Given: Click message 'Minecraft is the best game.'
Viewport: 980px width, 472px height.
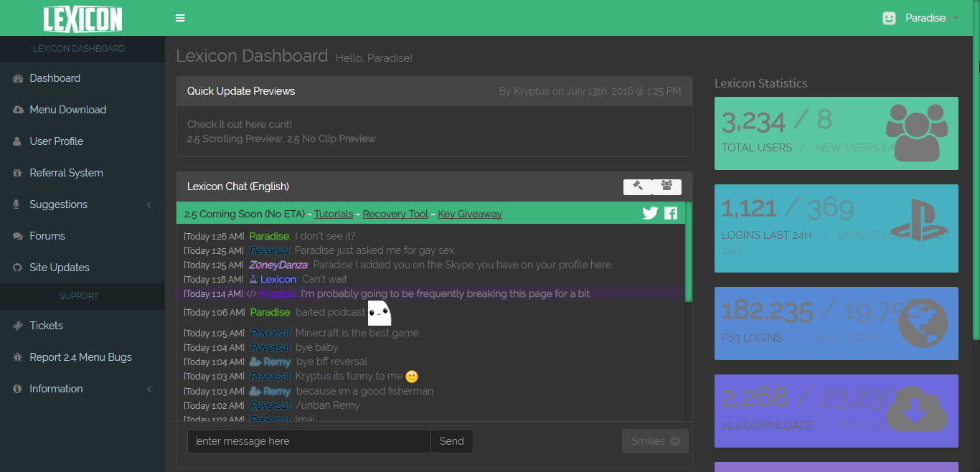Looking at the screenshot, I should [358, 333].
